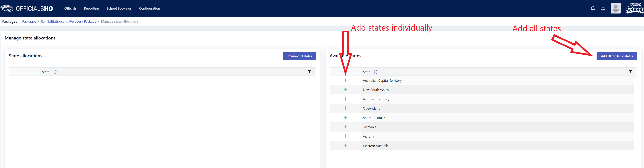The image size is (644, 168).
Task: Add Tasmania using its plus icon
Action: 346,127
